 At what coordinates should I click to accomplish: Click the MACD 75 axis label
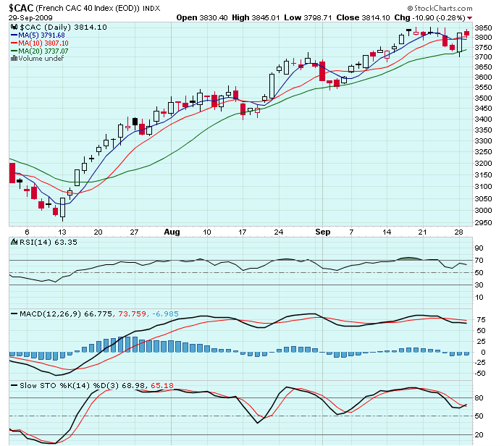click(x=481, y=319)
